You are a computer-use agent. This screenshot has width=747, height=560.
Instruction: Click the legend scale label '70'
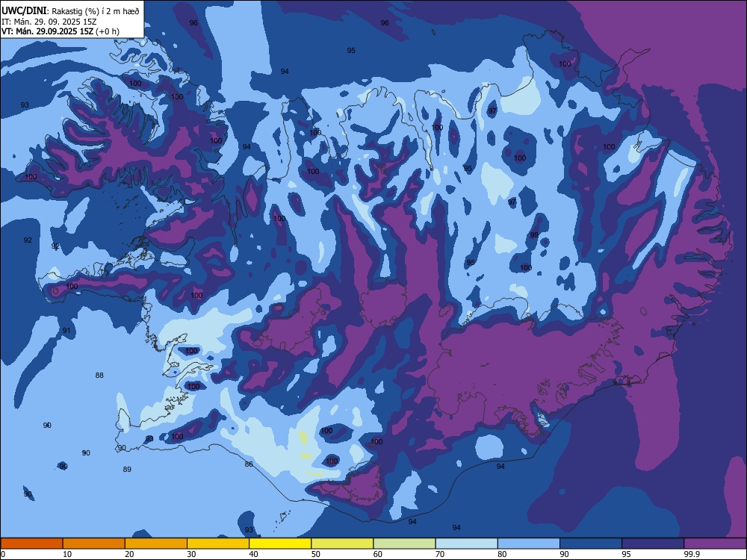tap(440, 554)
